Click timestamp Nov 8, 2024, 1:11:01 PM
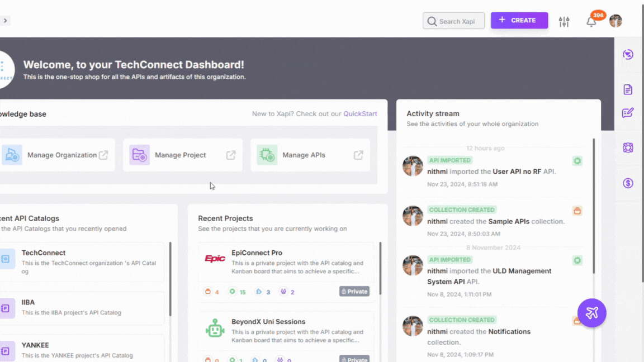Viewport: 644px width, 362px height. (x=459, y=294)
